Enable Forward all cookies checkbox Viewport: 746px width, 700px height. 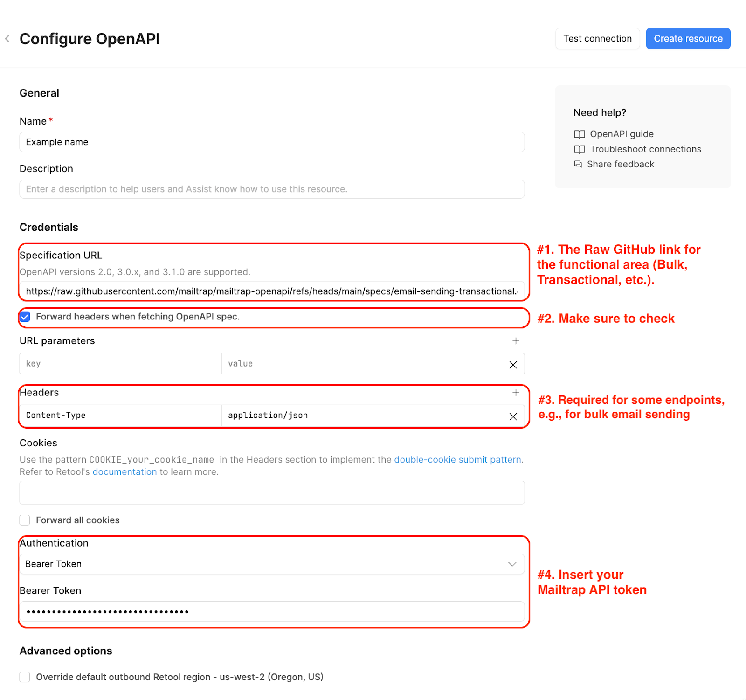coord(25,520)
